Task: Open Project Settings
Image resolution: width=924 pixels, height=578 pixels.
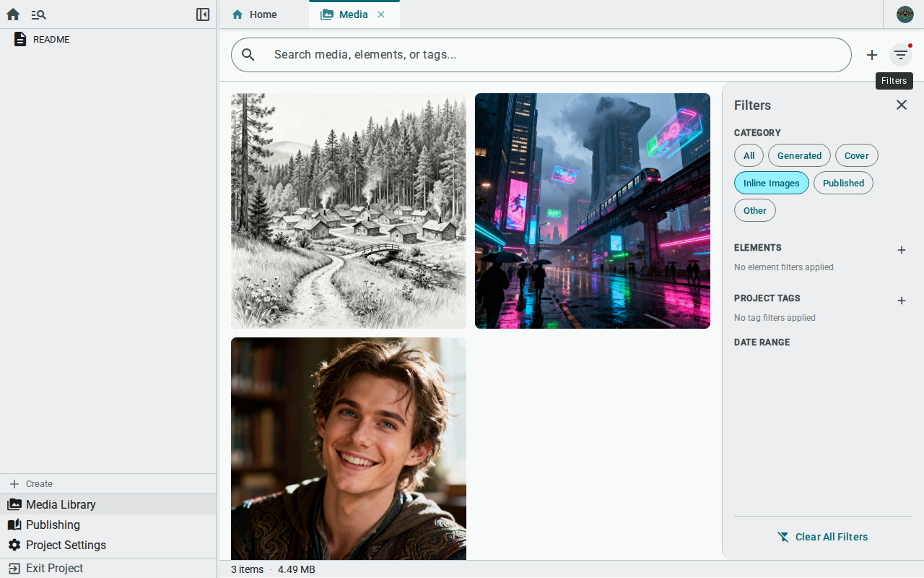Action: pyautogui.click(x=108, y=545)
